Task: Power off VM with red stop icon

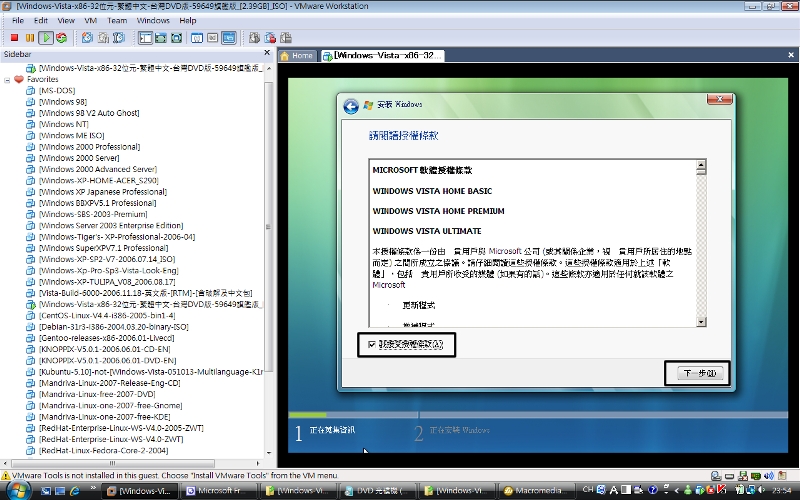Action: pyautogui.click(x=14, y=38)
